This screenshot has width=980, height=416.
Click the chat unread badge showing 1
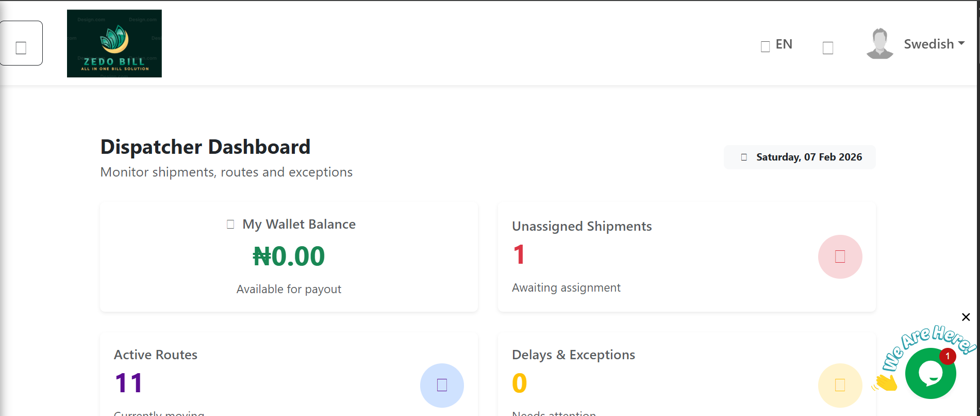tap(948, 356)
